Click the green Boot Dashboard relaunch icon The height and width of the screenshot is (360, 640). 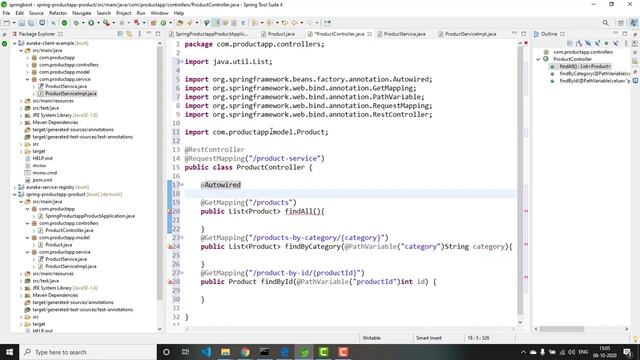[64, 23]
